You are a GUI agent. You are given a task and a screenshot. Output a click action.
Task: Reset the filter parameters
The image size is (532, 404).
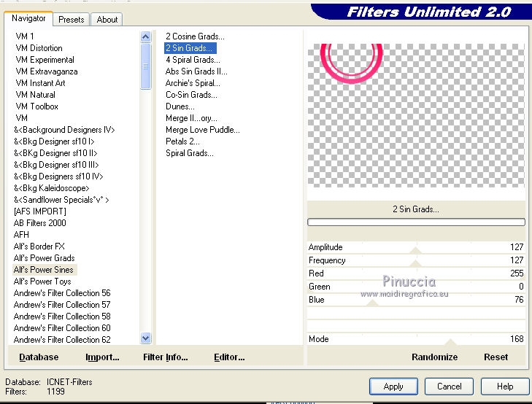pyautogui.click(x=496, y=357)
